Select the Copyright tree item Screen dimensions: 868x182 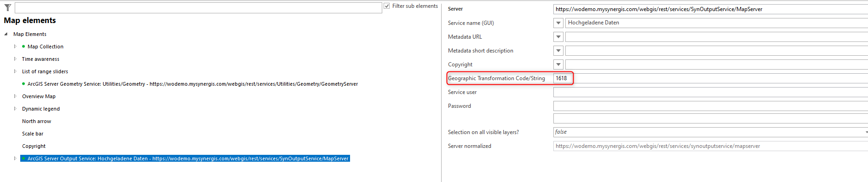pos(34,146)
